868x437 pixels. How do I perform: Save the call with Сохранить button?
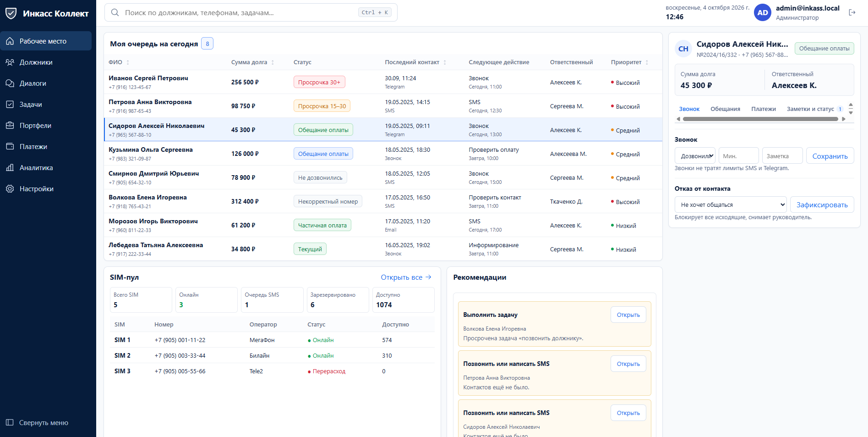coord(830,155)
